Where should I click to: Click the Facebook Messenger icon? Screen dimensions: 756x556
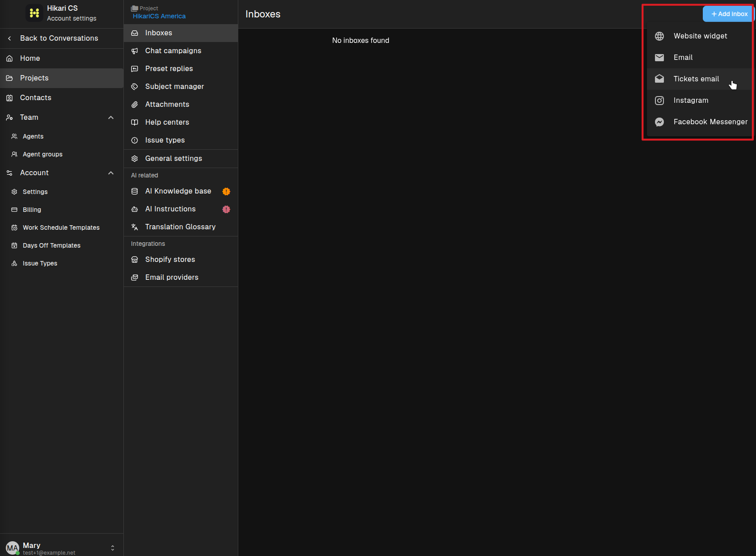coord(659,122)
